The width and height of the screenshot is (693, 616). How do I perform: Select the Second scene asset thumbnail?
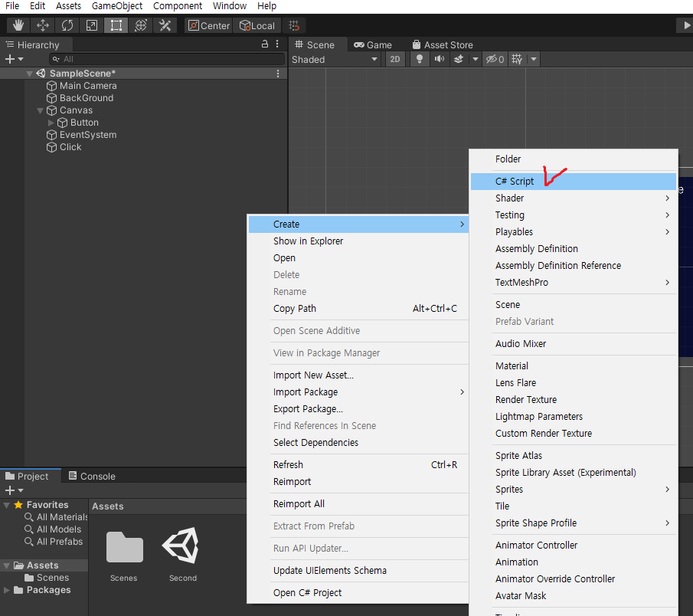[x=181, y=546]
